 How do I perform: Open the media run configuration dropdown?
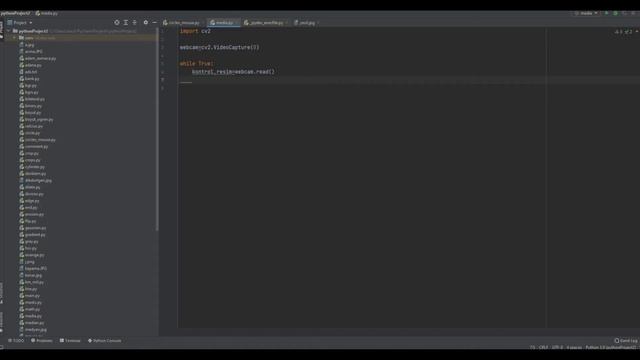click(x=586, y=13)
